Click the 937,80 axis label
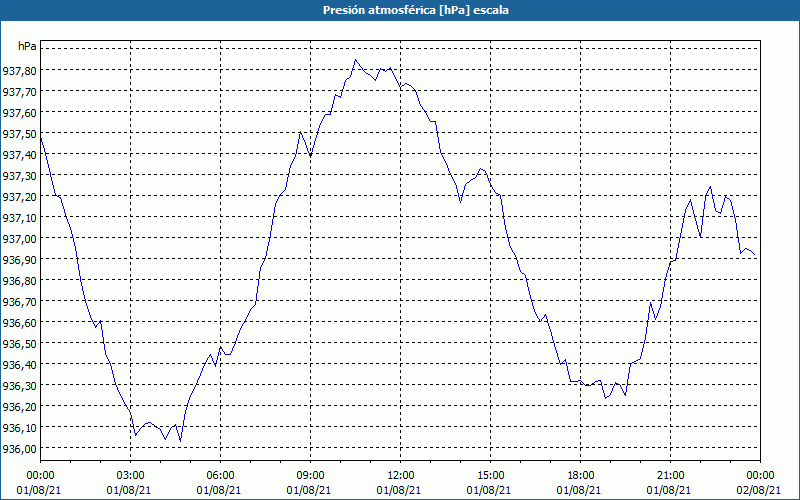The height and width of the screenshot is (500, 800). 19,70
